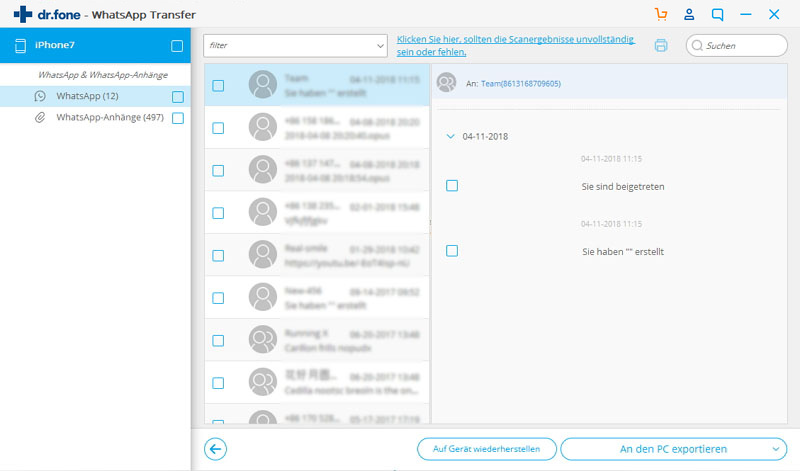Click group avatar of chat dated 06-20-2017 13:48 Running
Image resolution: width=800 pixels, height=471 pixels.
pyautogui.click(x=263, y=339)
